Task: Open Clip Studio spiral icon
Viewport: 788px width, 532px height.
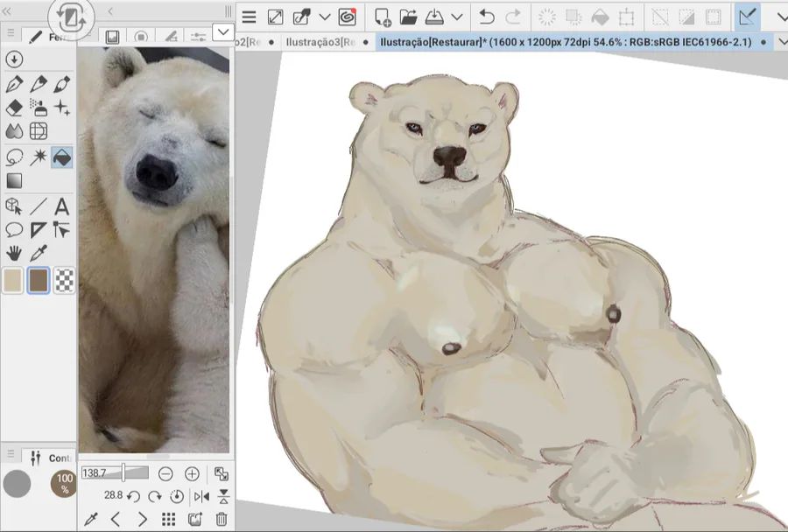Action: 347,17
